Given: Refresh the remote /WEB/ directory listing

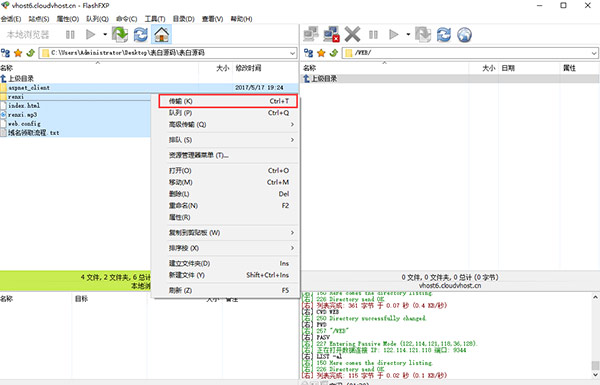Looking at the screenshot, I should 444,34.
